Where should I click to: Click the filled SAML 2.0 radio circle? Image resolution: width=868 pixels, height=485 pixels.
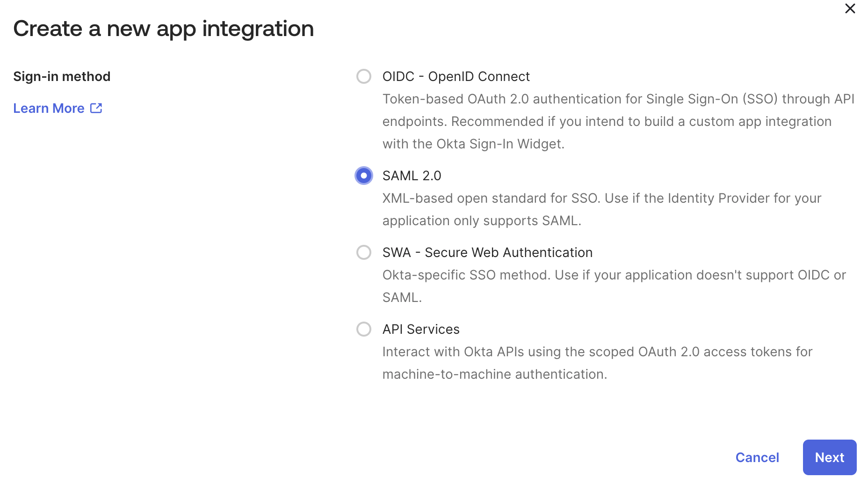pos(363,176)
